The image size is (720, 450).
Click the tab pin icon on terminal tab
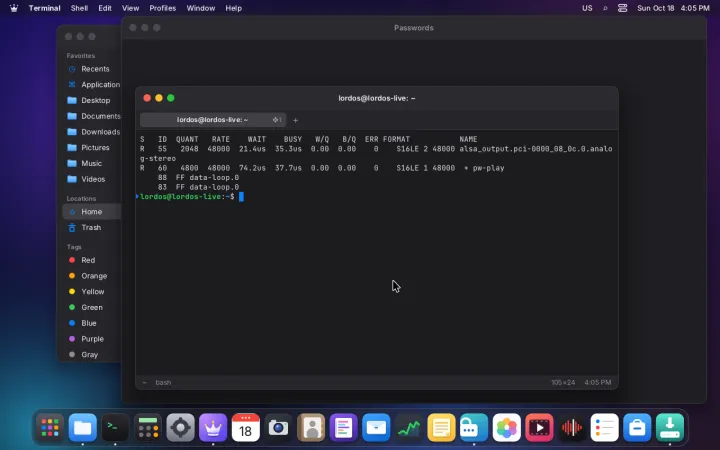coord(276,120)
